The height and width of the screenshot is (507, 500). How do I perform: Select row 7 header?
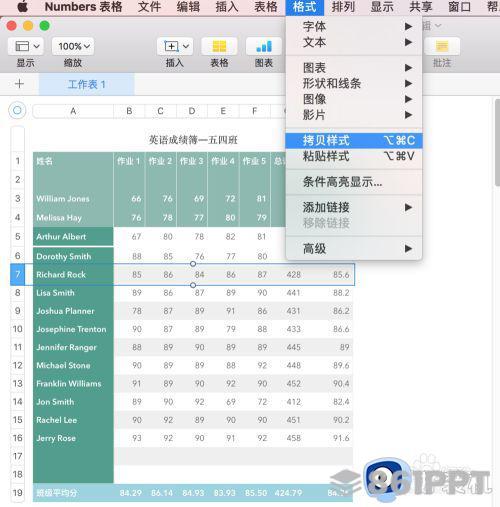[18, 274]
